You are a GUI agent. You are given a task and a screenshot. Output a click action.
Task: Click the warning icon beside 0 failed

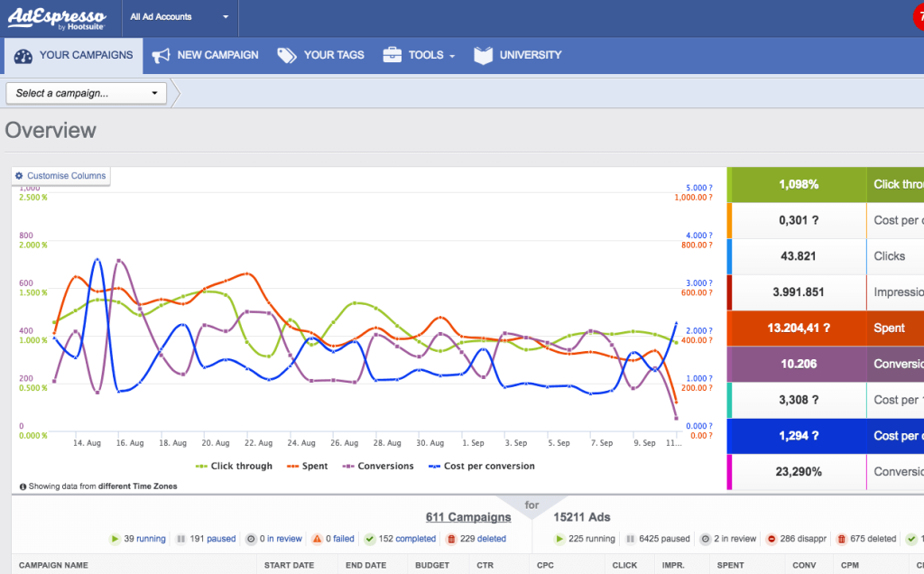317,539
